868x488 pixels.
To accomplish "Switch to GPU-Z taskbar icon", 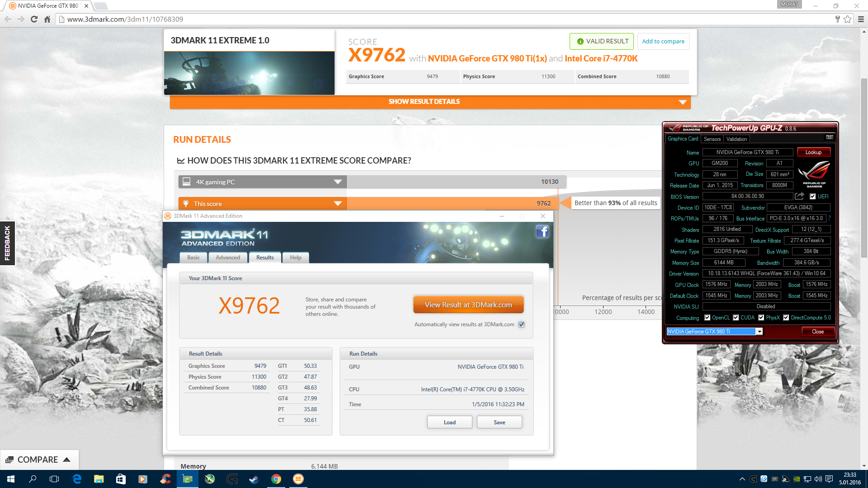I will (x=187, y=479).
